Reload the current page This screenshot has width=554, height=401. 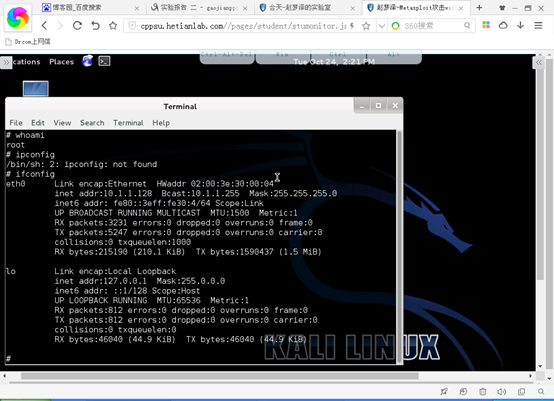point(77,25)
